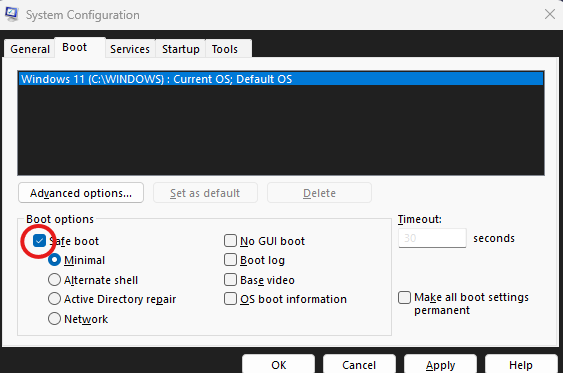Open the Services tab

(130, 49)
